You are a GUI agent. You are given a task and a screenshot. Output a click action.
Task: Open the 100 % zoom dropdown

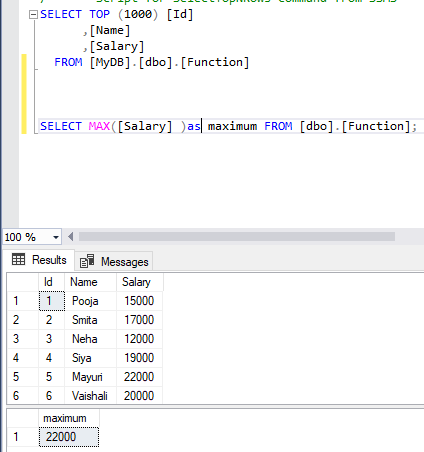(x=56, y=237)
